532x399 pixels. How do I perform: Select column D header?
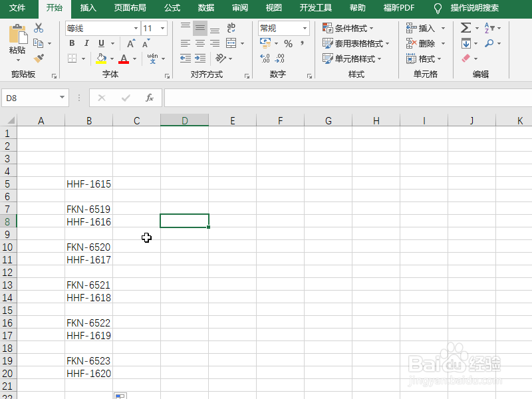point(185,120)
